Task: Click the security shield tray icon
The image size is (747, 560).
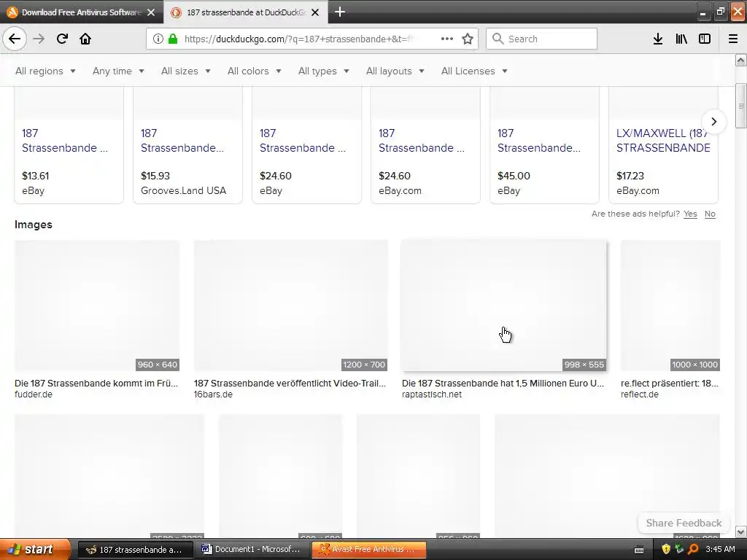Action: (666, 549)
